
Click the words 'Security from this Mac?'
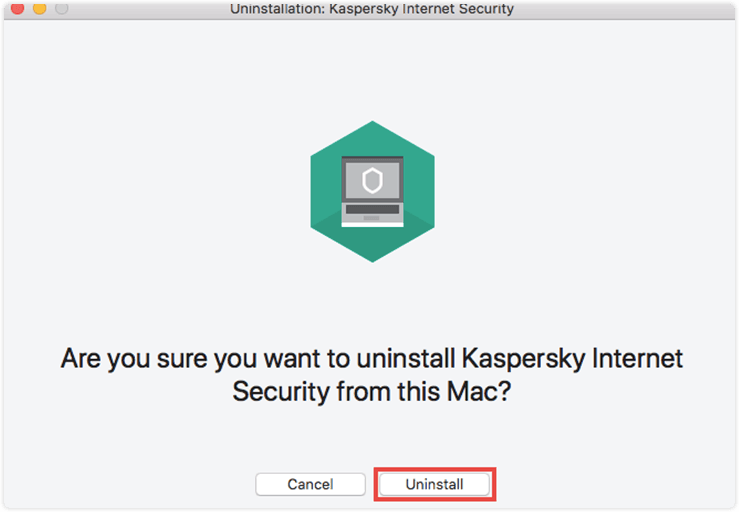[x=371, y=391]
